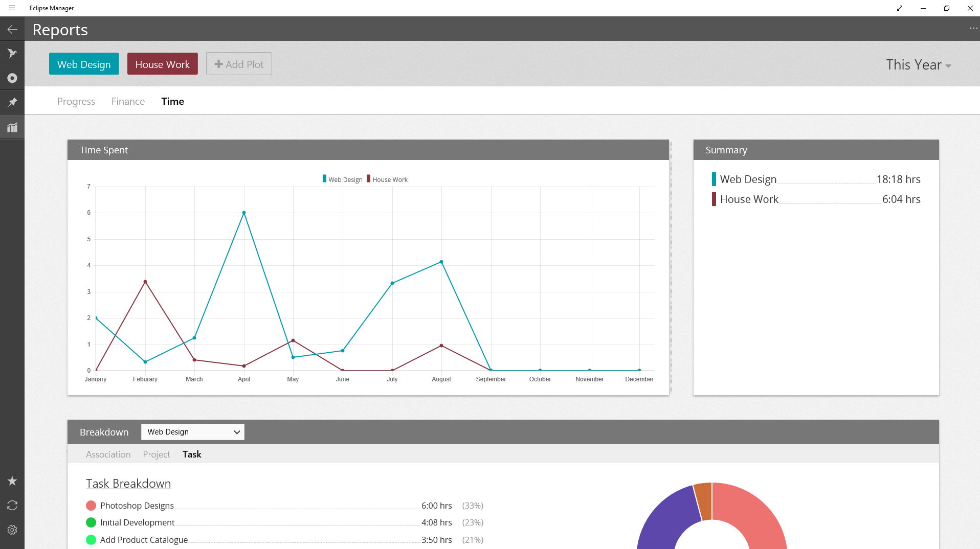Select the Project breakdown tab
The image size is (980, 549).
click(x=156, y=454)
